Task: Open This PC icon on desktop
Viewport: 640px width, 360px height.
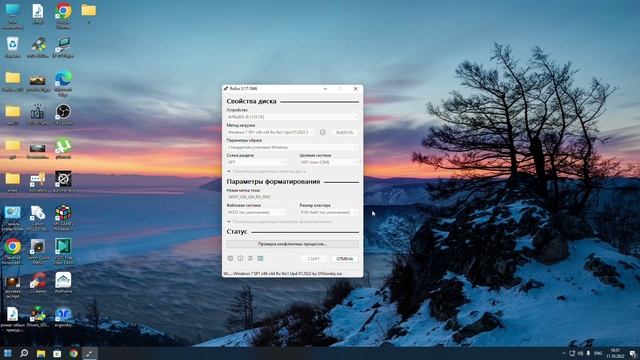Action: 13,16
